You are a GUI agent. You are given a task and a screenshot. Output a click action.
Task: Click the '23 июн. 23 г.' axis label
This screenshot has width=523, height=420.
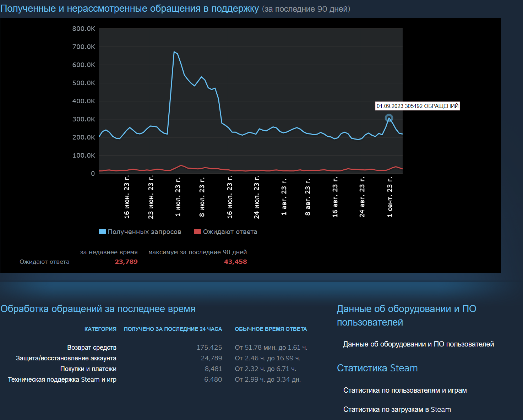(151, 197)
